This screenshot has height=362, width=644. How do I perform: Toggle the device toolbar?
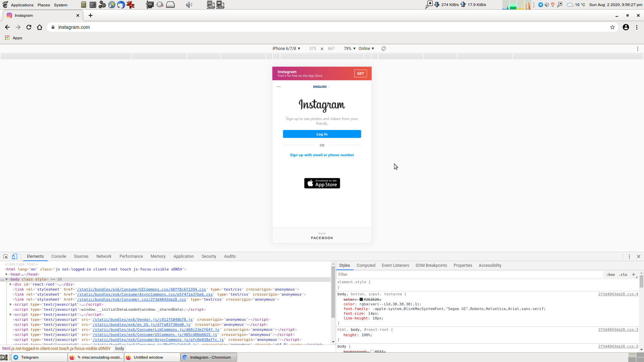point(14,256)
